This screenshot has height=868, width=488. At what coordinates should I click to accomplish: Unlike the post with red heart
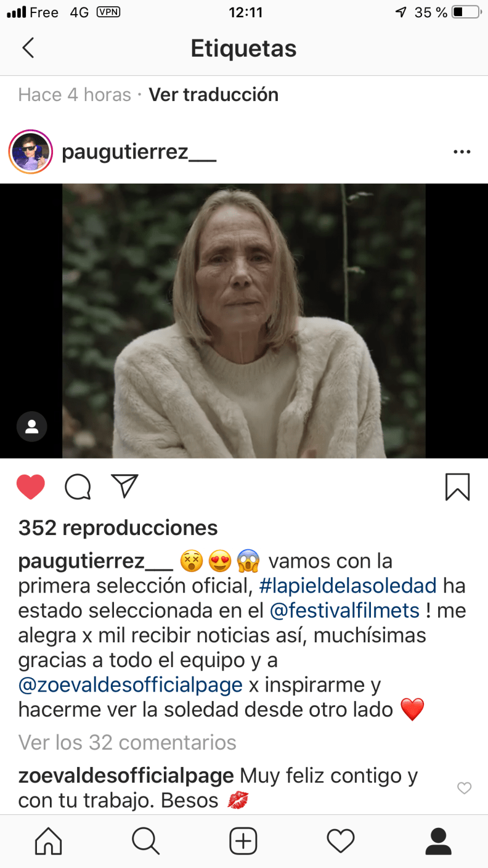click(31, 487)
